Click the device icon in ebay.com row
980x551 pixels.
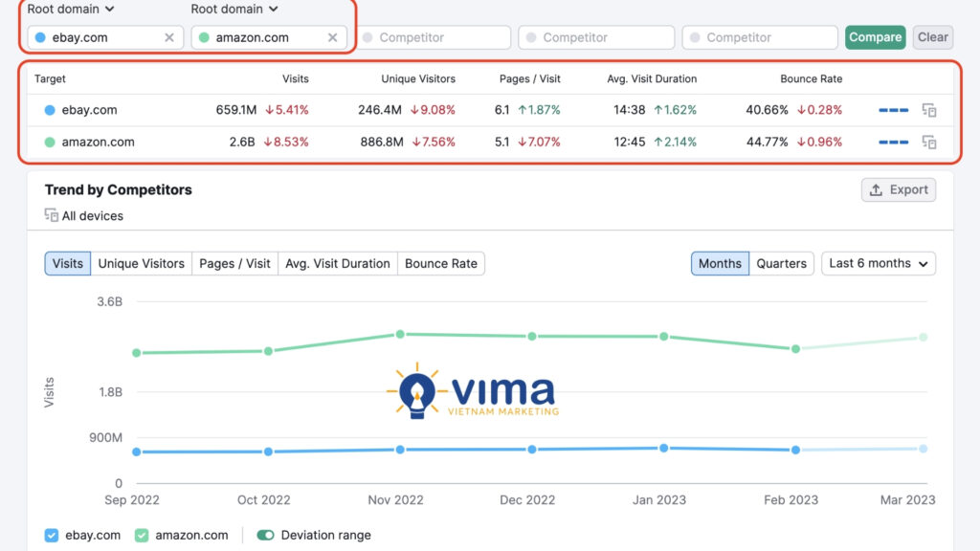click(929, 110)
